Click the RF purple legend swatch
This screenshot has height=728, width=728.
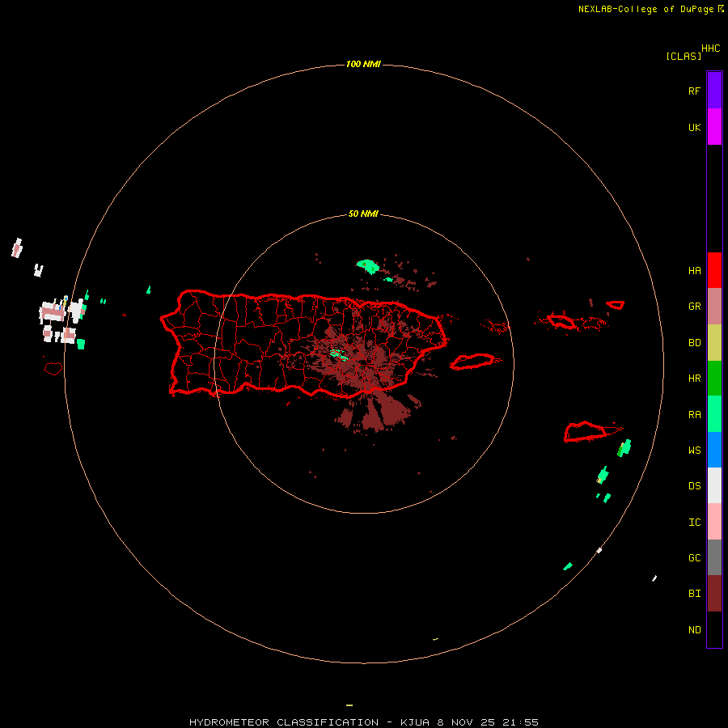[714, 91]
